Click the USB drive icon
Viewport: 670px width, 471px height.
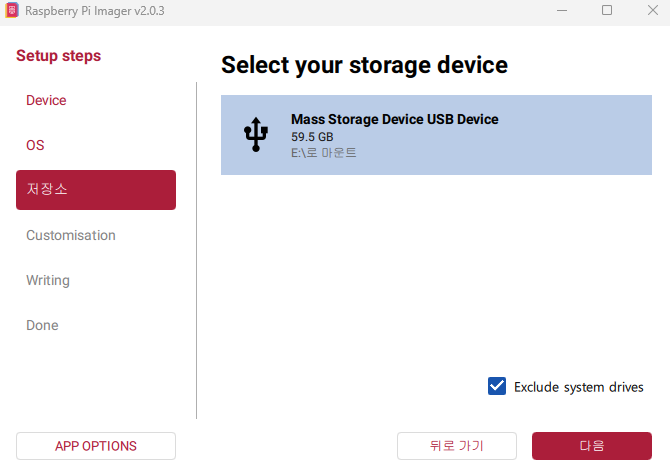(x=256, y=135)
